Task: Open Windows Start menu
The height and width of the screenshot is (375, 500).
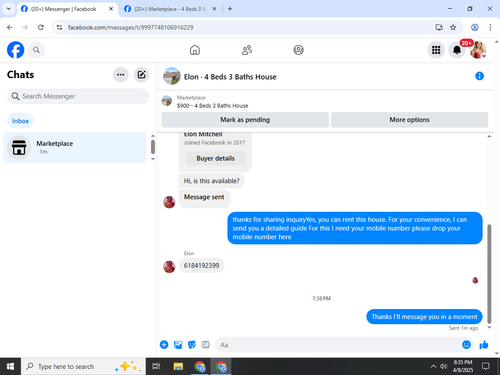Action: [10, 367]
